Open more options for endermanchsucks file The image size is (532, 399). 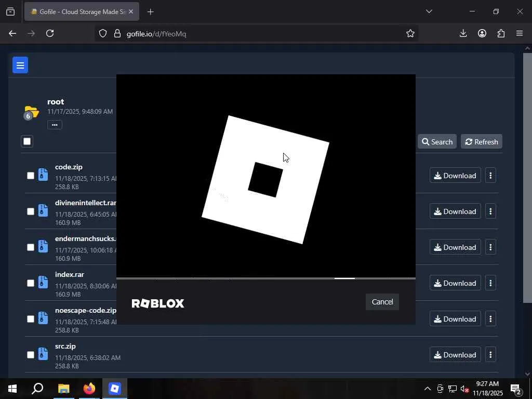[490, 247]
